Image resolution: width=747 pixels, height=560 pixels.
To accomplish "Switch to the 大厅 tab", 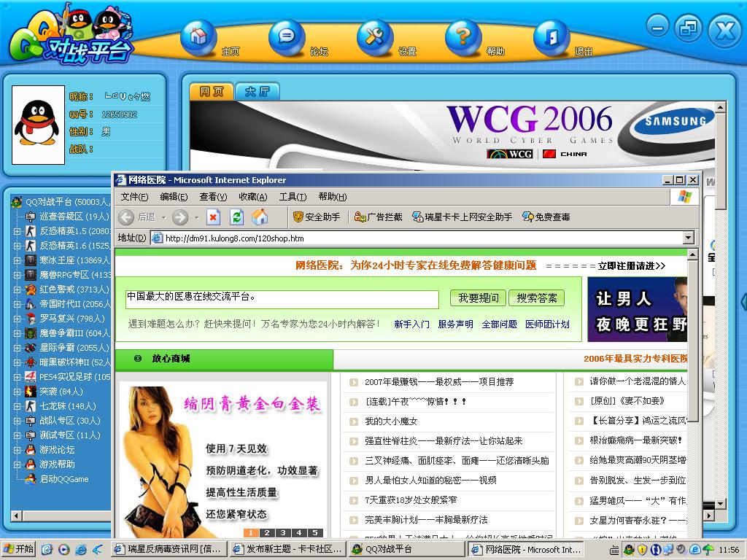I will [258, 91].
